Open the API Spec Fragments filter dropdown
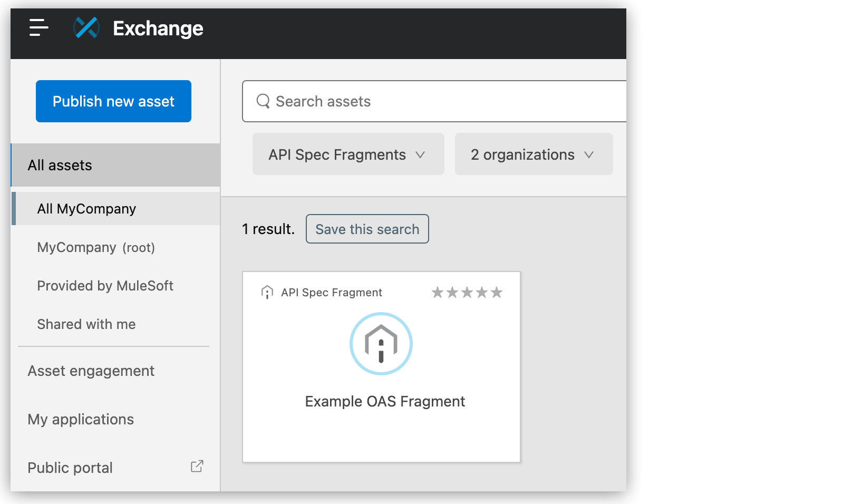The height and width of the screenshot is (504, 853). 347,154
